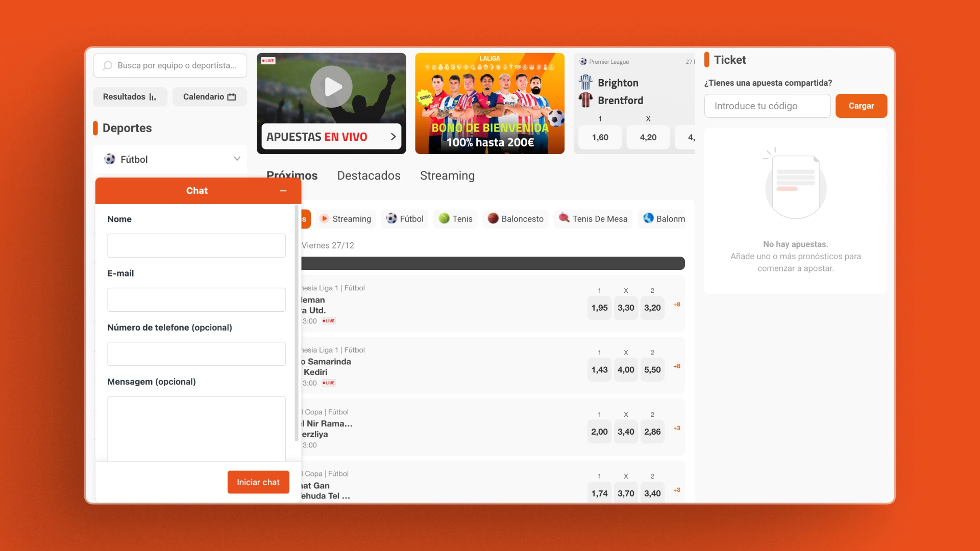980x551 pixels.
Task: Select odds 3,70 in last match
Action: point(626,493)
